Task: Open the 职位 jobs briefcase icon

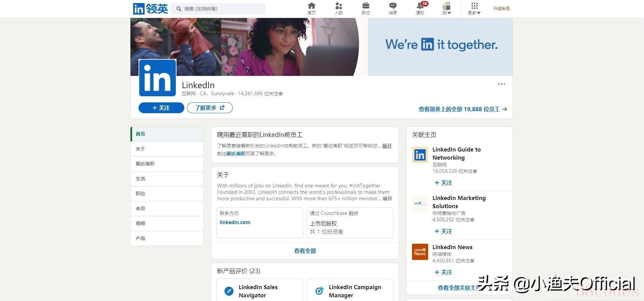Action: (x=366, y=8)
